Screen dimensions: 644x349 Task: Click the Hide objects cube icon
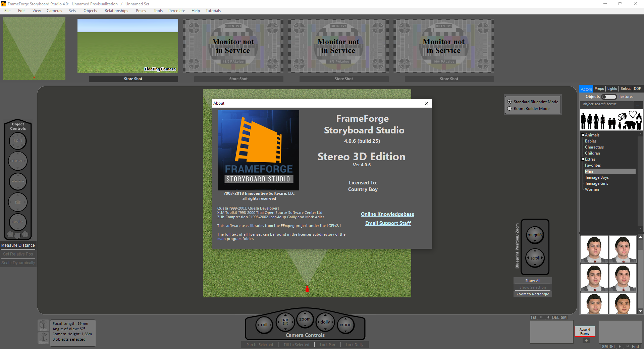pos(43,325)
